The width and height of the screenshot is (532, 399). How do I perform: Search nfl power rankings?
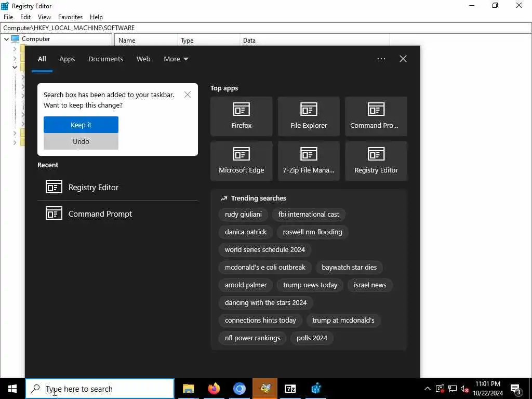[x=252, y=338]
